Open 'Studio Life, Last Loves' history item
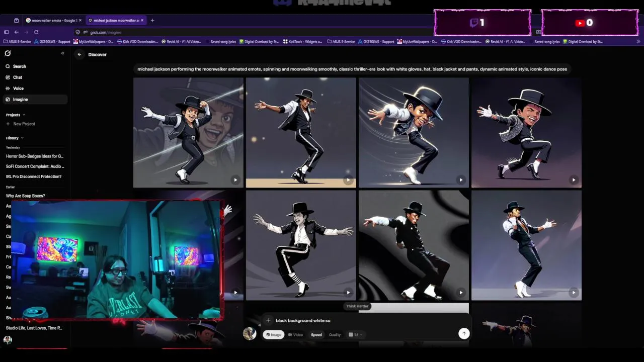This screenshot has height=362, width=644. pyautogui.click(x=34, y=328)
